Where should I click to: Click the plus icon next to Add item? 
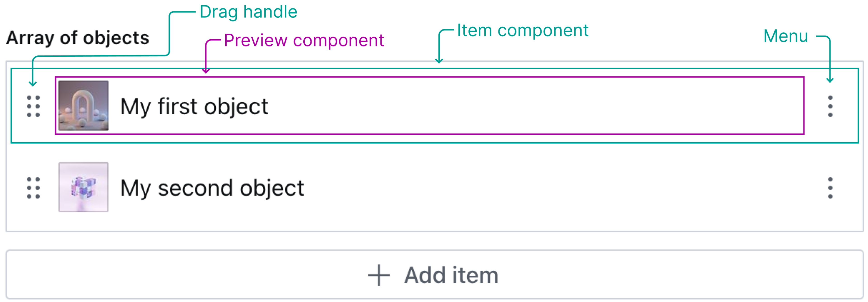coord(379,275)
